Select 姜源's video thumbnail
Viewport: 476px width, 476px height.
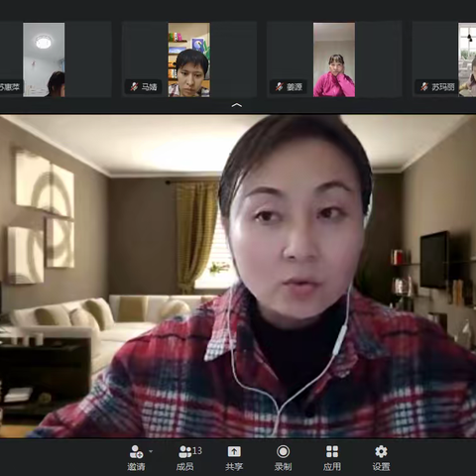pyautogui.click(x=334, y=59)
